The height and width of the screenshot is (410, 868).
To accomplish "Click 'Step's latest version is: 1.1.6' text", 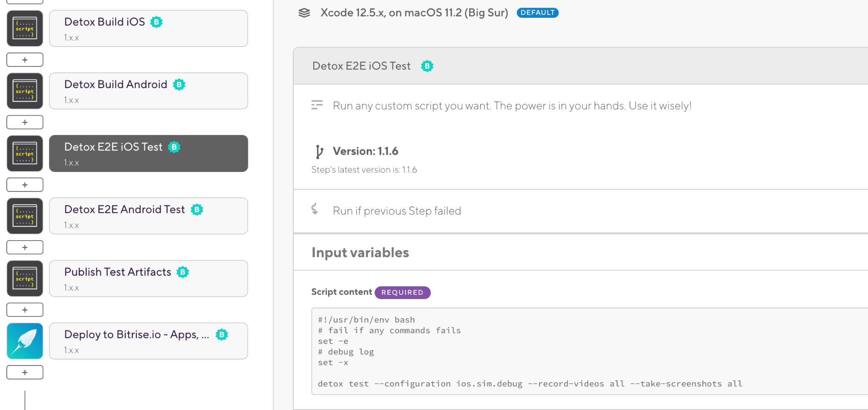I will [x=364, y=170].
